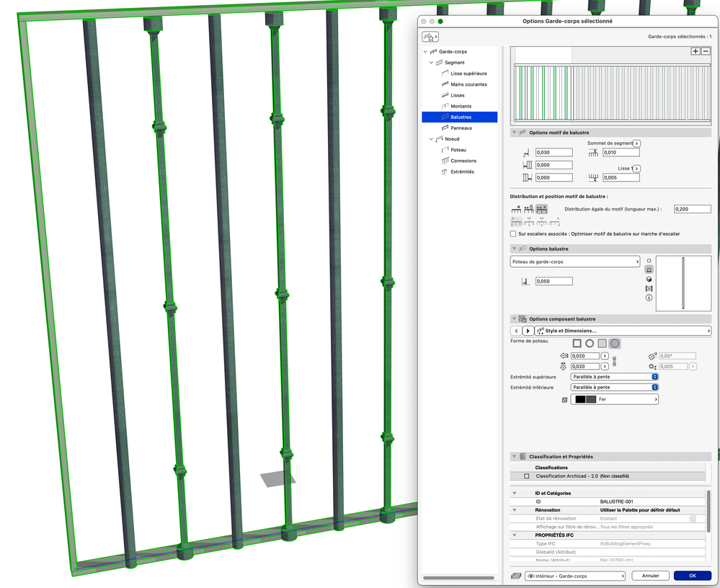Click the surface override icon beside Fer
720x588 pixels.
point(564,400)
